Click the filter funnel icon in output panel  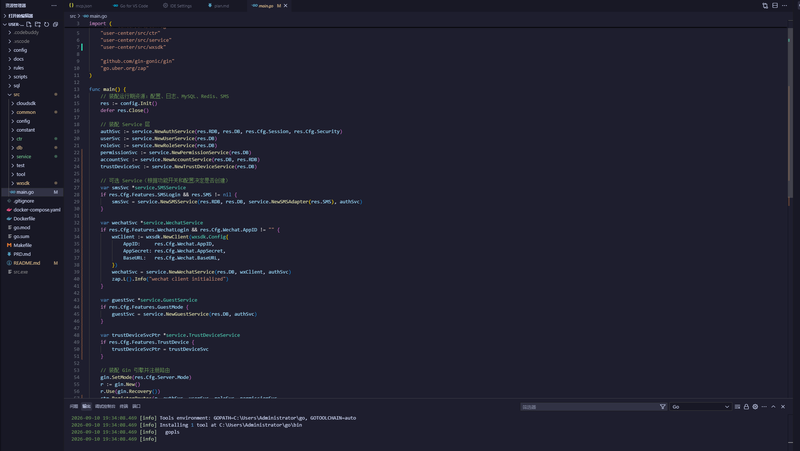tap(663, 407)
